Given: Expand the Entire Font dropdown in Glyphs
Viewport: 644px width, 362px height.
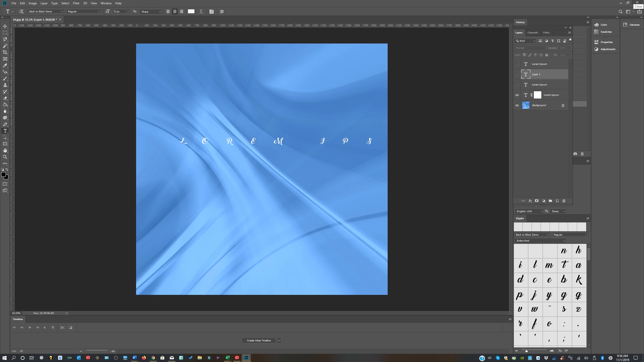Looking at the screenshot, I should pos(564,241).
